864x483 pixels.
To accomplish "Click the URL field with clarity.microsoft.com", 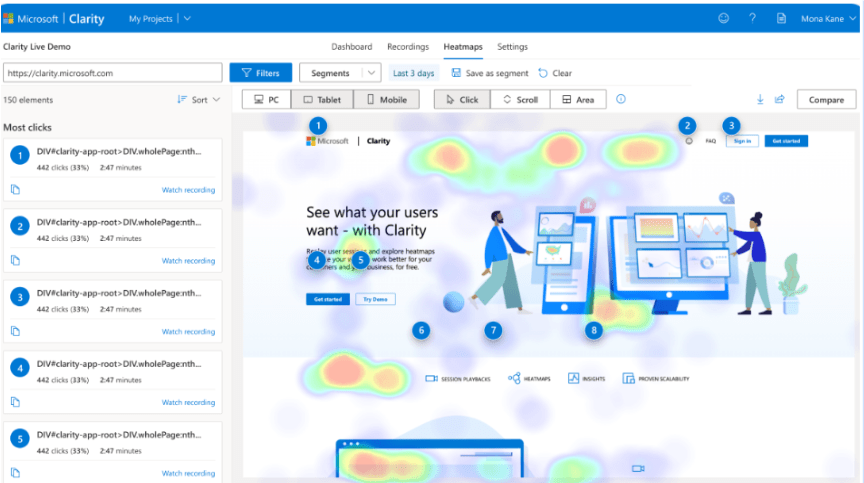I will pos(112,73).
